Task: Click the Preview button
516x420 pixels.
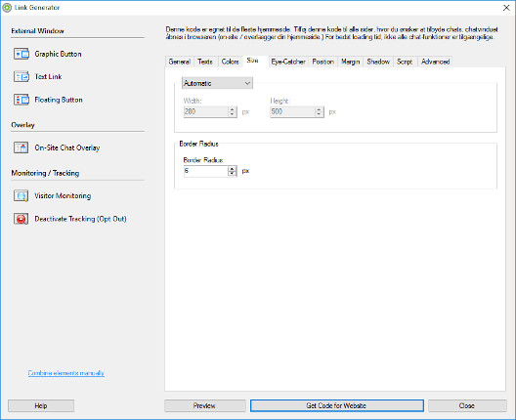Action: coord(204,405)
